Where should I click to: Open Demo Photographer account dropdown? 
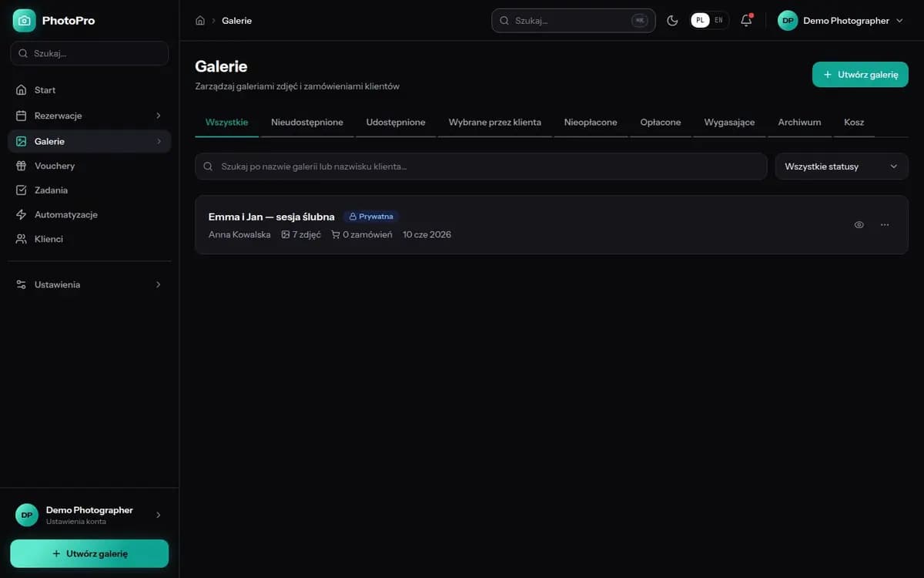click(841, 21)
